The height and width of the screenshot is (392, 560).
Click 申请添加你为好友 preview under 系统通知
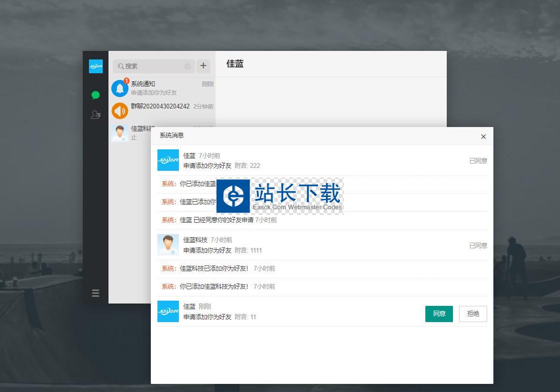pyautogui.click(x=154, y=93)
